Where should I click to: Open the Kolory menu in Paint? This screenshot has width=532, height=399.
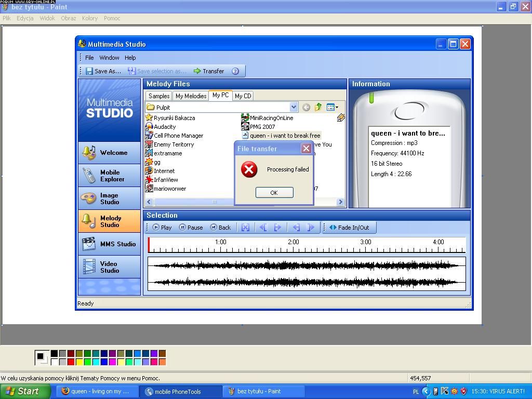[90, 18]
